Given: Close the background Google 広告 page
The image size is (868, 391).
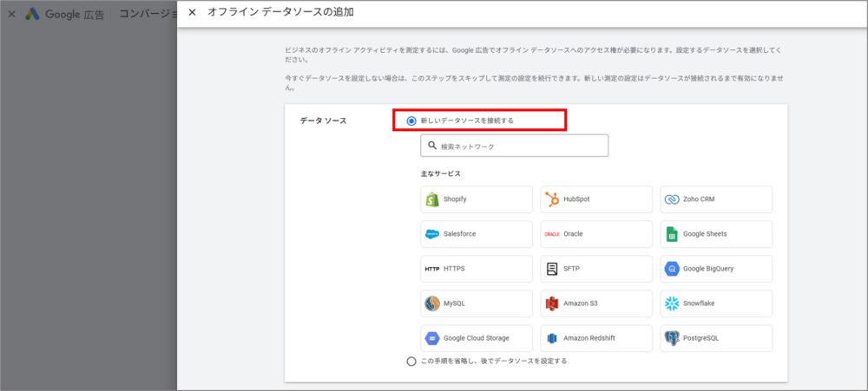Looking at the screenshot, I should pos(11,14).
